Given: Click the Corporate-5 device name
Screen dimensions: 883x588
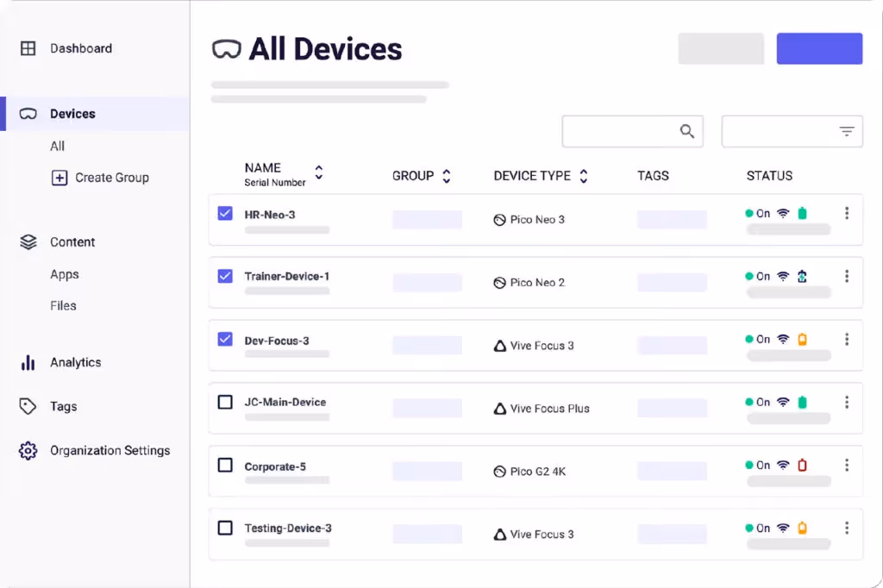Looking at the screenshot, I should point(275,467).
